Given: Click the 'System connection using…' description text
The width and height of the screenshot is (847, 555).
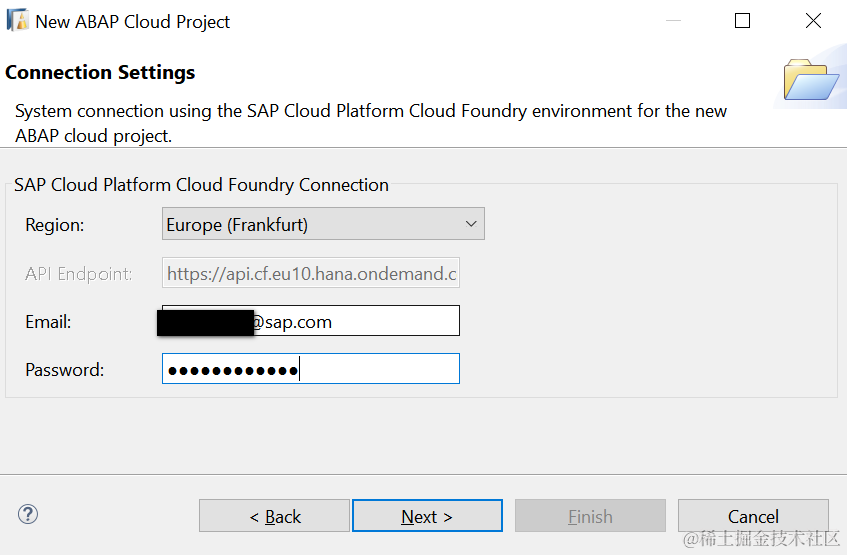Looking at the screenshot, I should click(x=371, y=123).
